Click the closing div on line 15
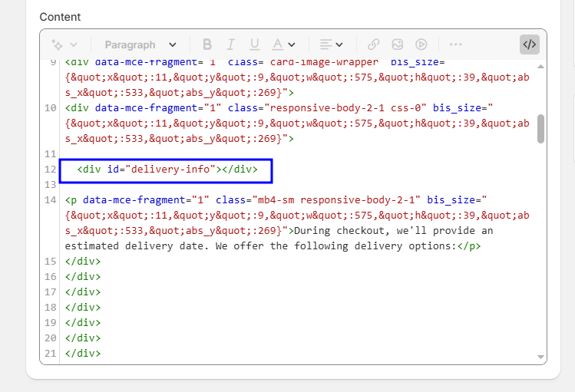Viewport: 575px width, 392px height. tap(83, 262)
